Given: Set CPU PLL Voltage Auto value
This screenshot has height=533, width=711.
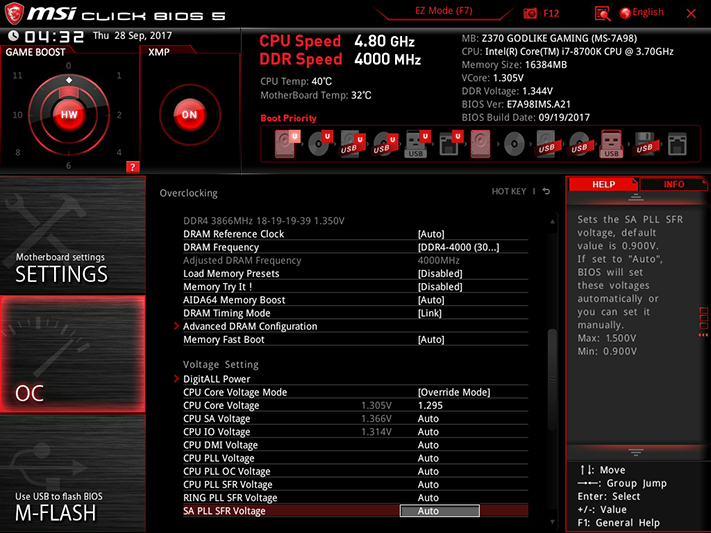Looking at the screenshot, I should coord(428,458).
